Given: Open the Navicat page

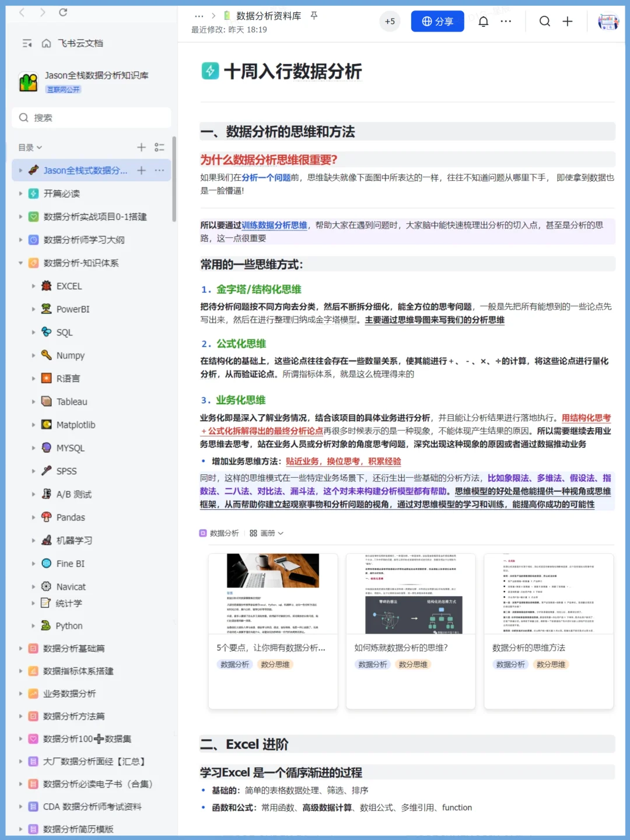Looking at the screenshot, I should (x=71, y=587).
